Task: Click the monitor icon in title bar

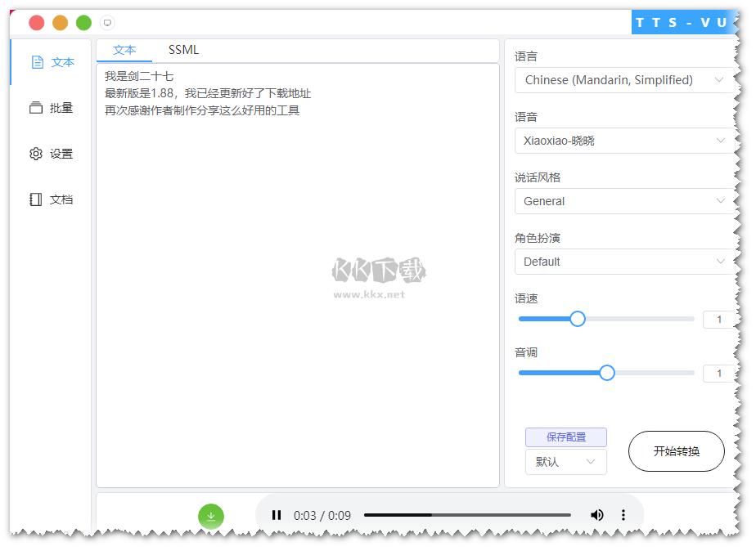Action: [107, 23]
